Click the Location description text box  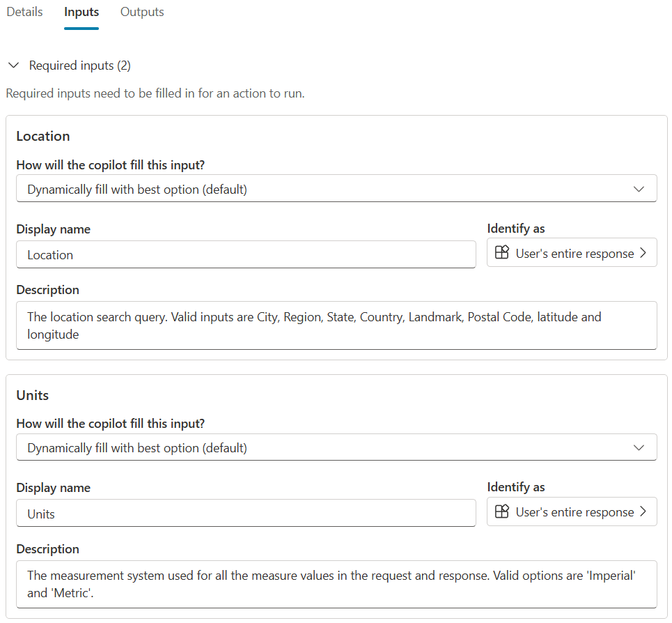coord(336,325)
